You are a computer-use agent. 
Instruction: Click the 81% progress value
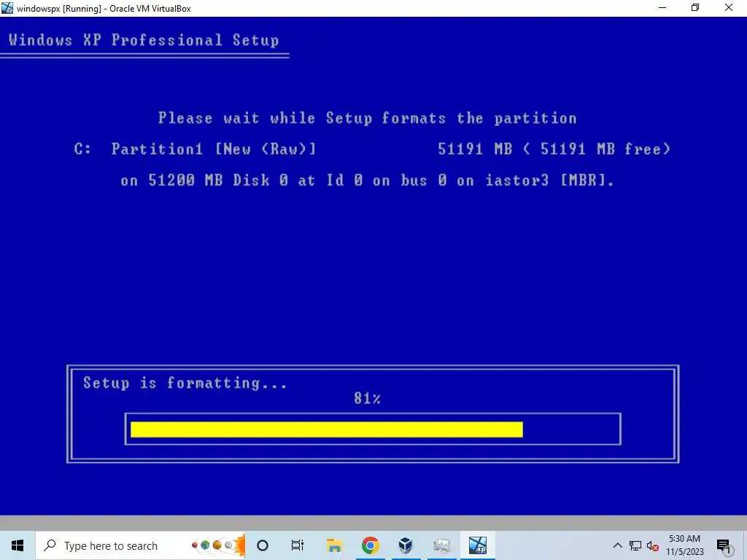tap(367, 399)
